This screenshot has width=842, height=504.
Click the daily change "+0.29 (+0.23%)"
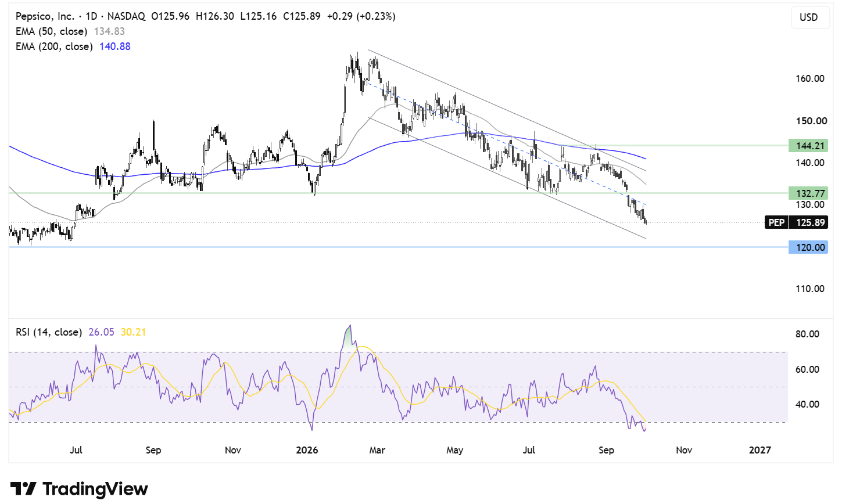(361, 16)
